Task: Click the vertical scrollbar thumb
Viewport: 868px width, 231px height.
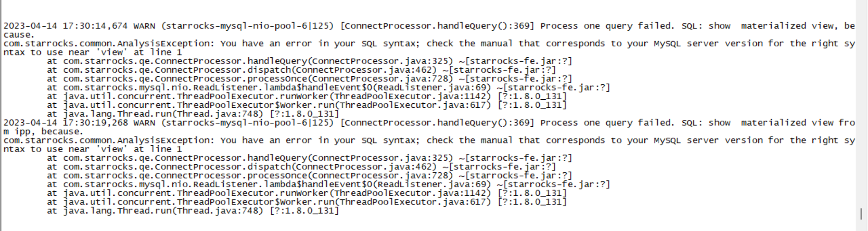Action: [861, 213]
